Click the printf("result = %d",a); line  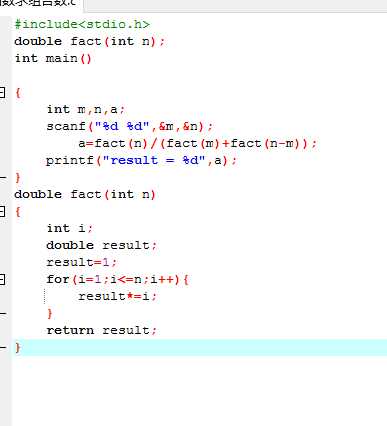[141, 161]
